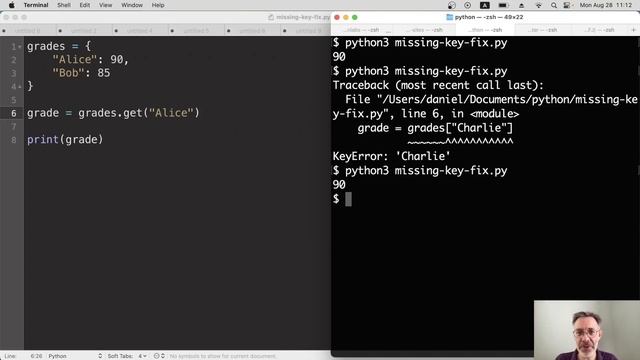Place cursor in grades.get("Alice") call

[x=139, y=113]
